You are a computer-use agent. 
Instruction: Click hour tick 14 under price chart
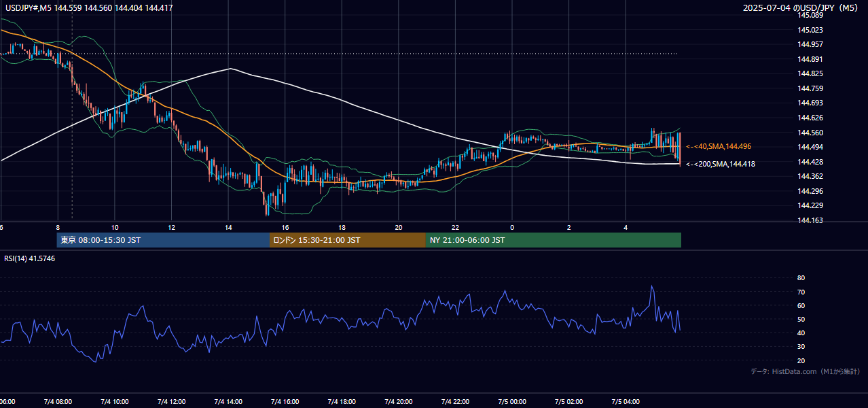click(229, 227)
